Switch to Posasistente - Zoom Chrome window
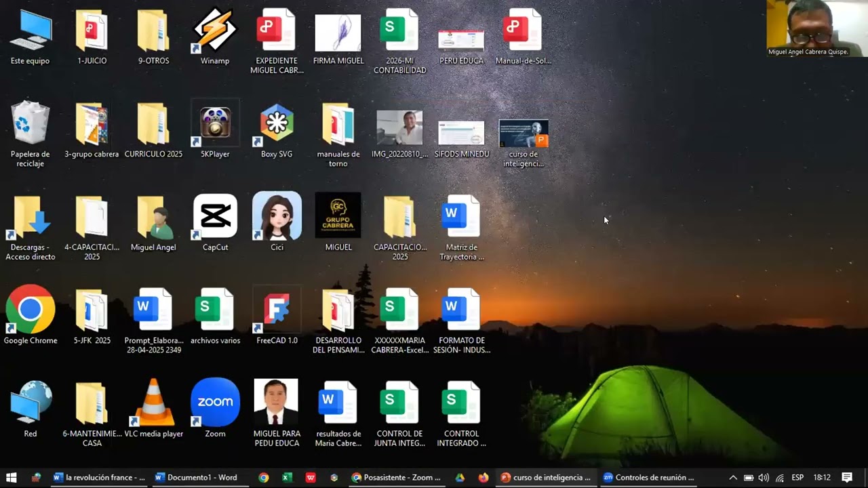The width and height of the screenshot is (868, 488). pos(396,477)
